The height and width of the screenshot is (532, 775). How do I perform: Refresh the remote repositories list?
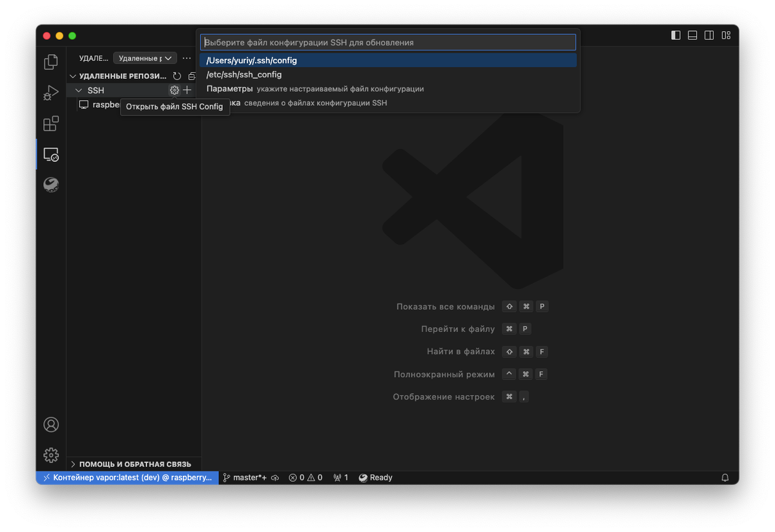coord(176,76)
